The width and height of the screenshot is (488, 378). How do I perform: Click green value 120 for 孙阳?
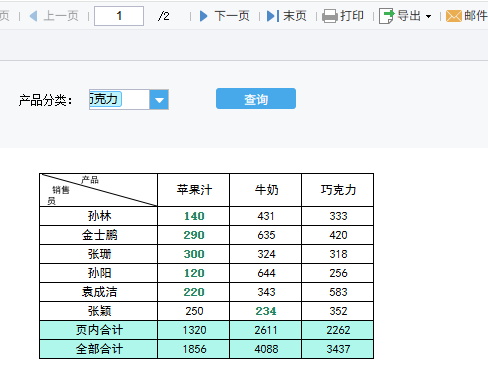tap(194, 273)
